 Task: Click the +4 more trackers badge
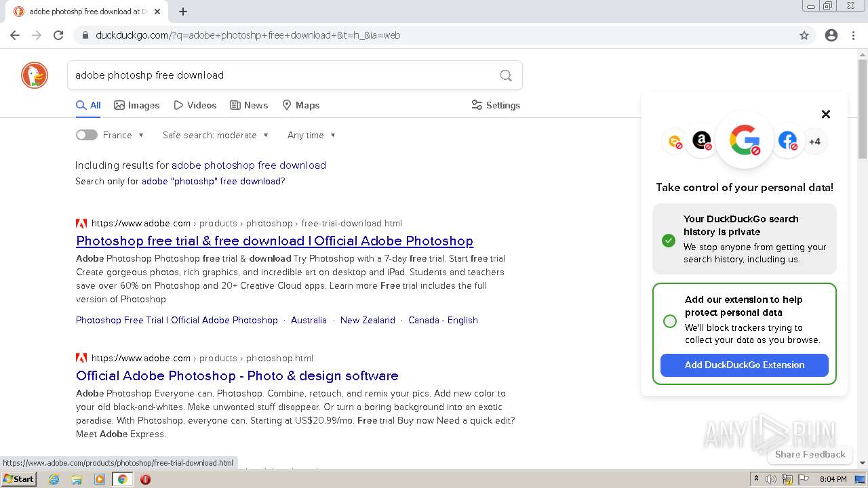coord(814,141)
